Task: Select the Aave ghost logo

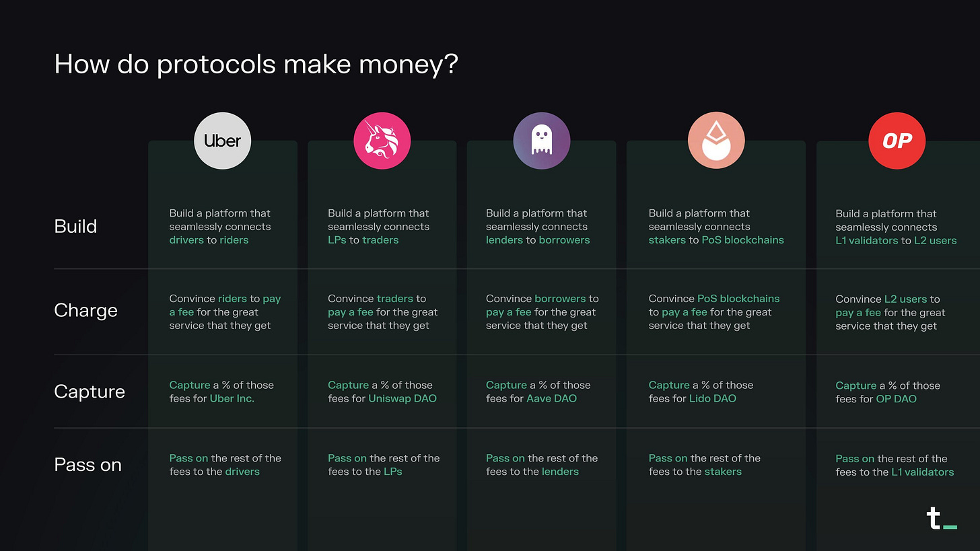Action: point(542,141)
